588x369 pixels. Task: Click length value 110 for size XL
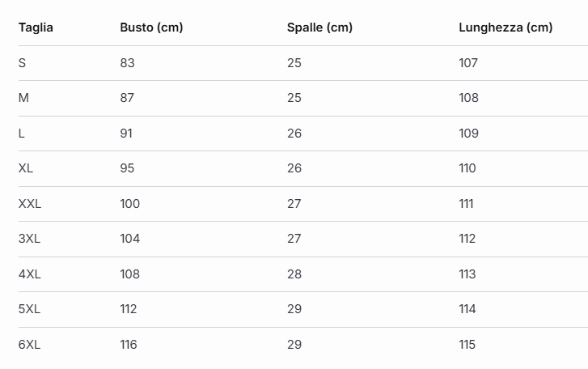(467, 168)
